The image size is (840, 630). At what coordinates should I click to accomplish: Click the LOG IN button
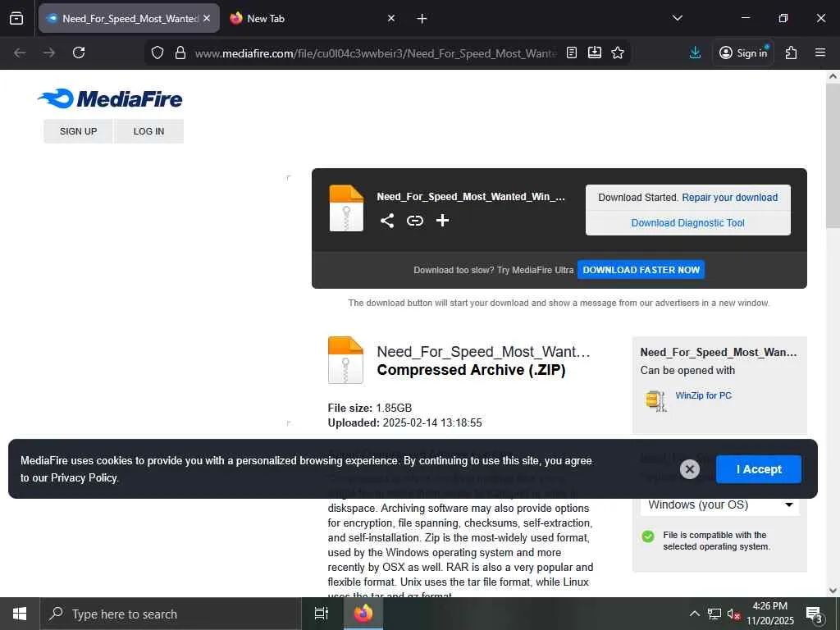(x=149, y=131)
